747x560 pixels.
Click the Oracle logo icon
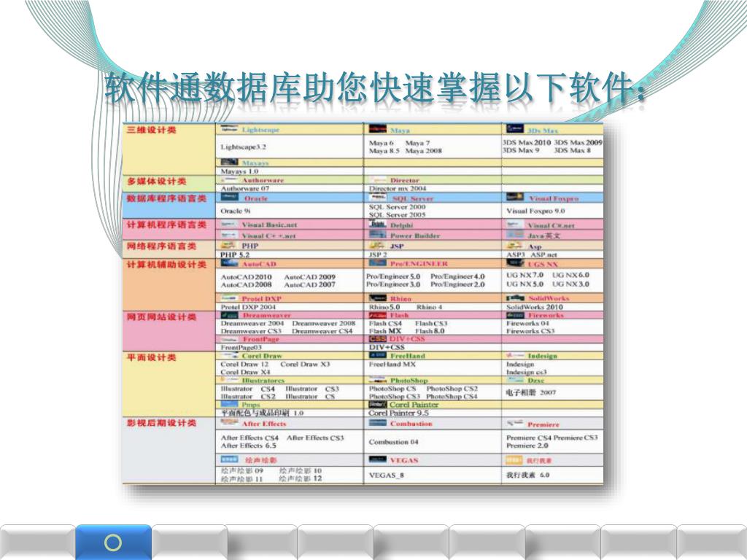point(229,197)
